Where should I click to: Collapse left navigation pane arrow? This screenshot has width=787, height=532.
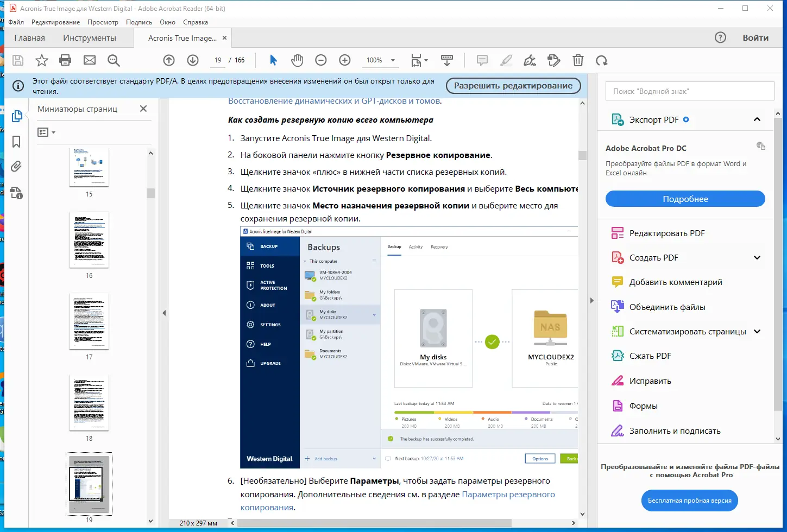point(164,313)
